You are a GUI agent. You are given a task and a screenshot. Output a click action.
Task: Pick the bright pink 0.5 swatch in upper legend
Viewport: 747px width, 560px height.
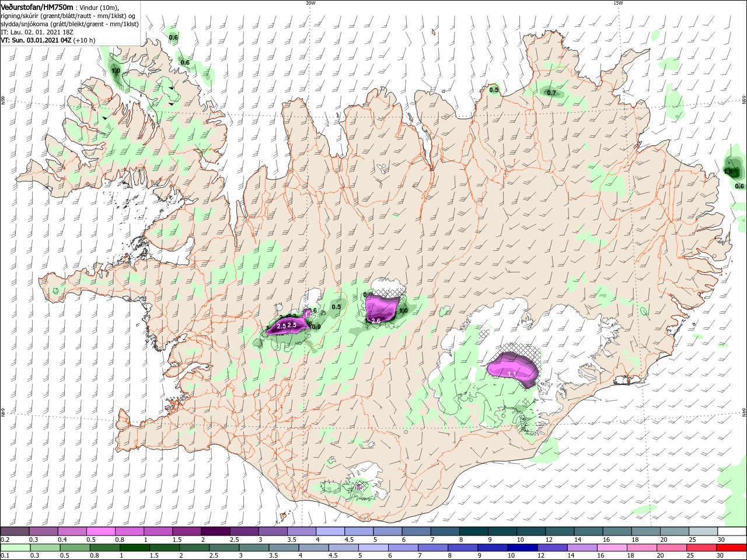click(100, 531)
